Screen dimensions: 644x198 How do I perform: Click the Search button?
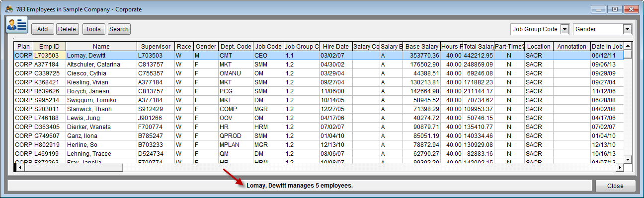pos(119,29)
